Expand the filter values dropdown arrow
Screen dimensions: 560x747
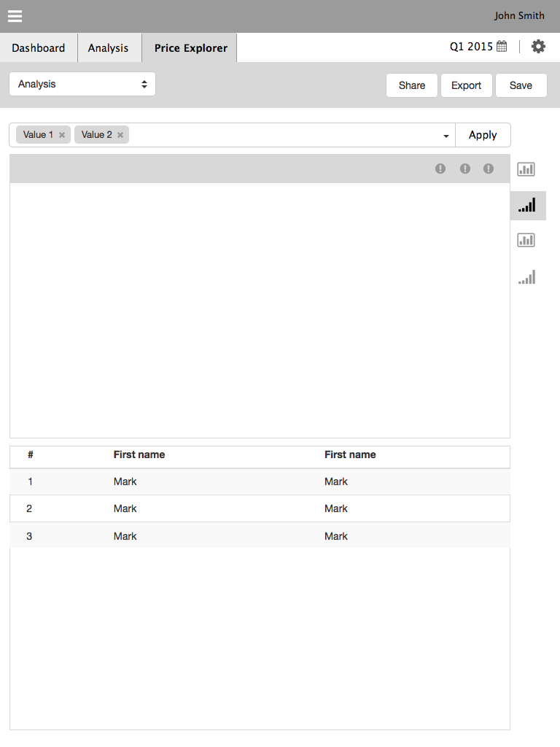[446, 136]
